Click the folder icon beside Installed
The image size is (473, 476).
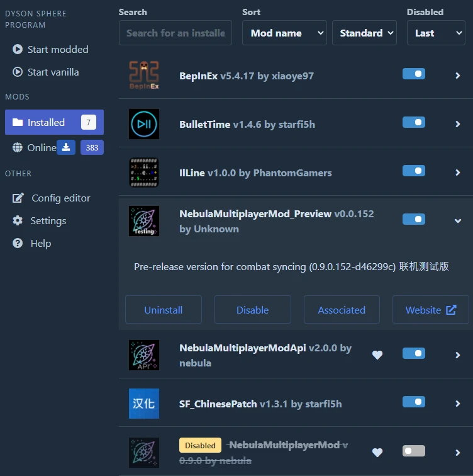pos(18,122)
